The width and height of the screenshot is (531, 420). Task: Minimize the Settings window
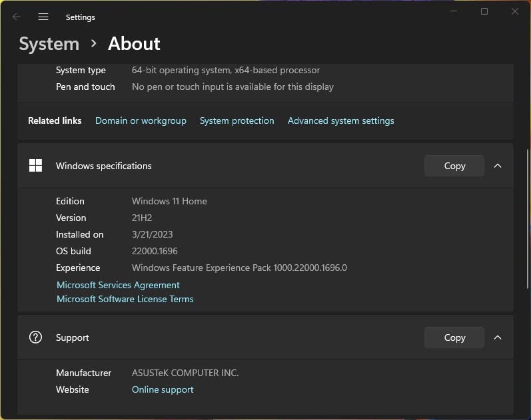coord(454,11)
